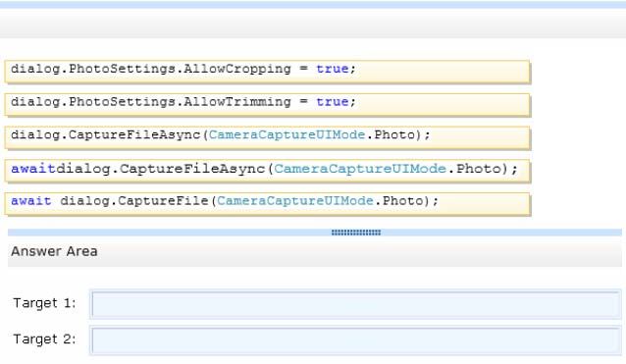Image resolution: width=626 pixels, height=364 pixels.
Task: Select the await dialog.CaptureFile code block
Action: click(267, 204)
